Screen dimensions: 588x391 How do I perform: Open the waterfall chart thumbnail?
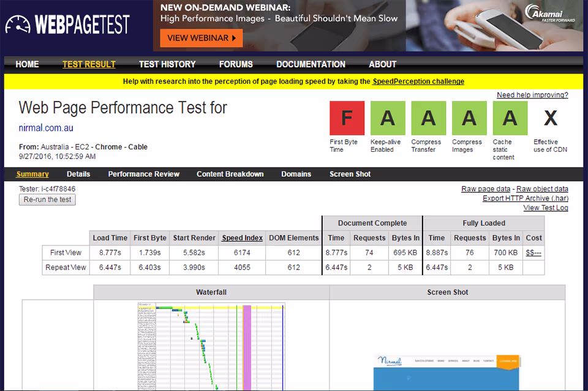[x=211, y=346]
